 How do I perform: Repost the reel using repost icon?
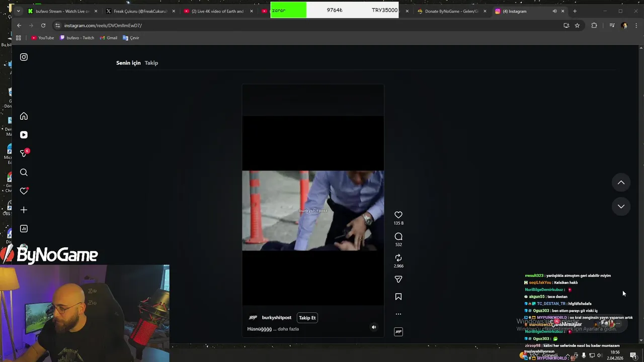pos(398,257)
